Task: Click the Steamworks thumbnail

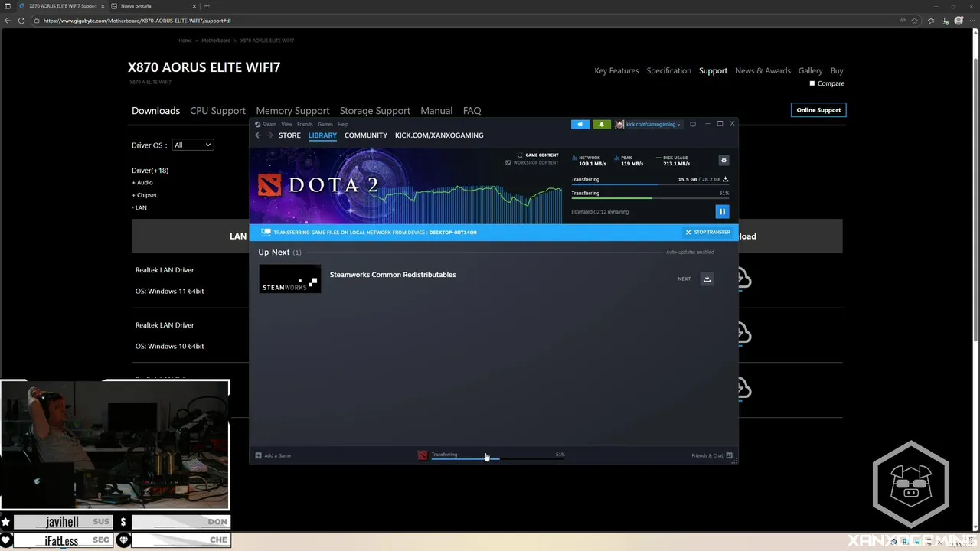Action: point(289,279)
